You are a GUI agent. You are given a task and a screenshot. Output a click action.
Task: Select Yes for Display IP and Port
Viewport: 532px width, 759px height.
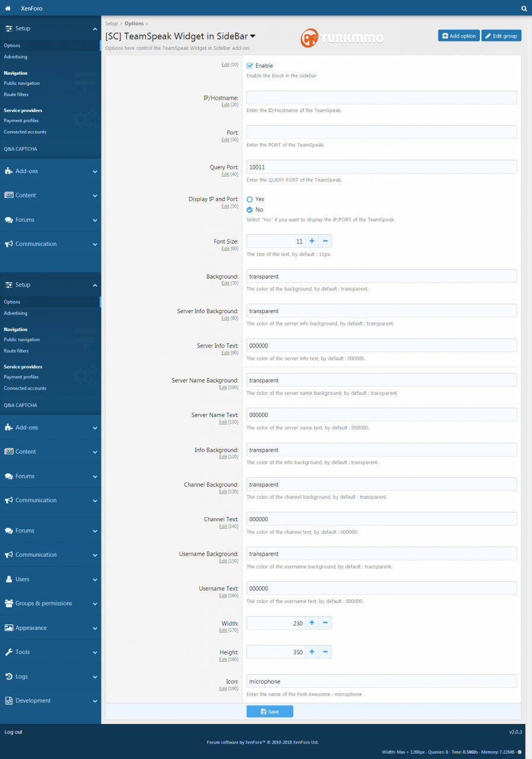point(250,199)
